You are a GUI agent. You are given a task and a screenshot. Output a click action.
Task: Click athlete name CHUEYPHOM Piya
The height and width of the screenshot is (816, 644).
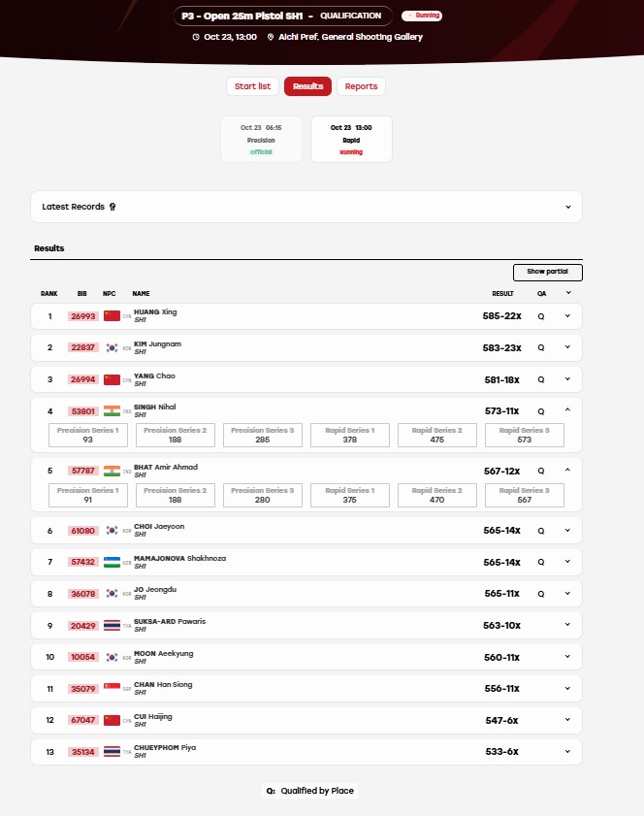pyautogui.click(x=165, y=748)
